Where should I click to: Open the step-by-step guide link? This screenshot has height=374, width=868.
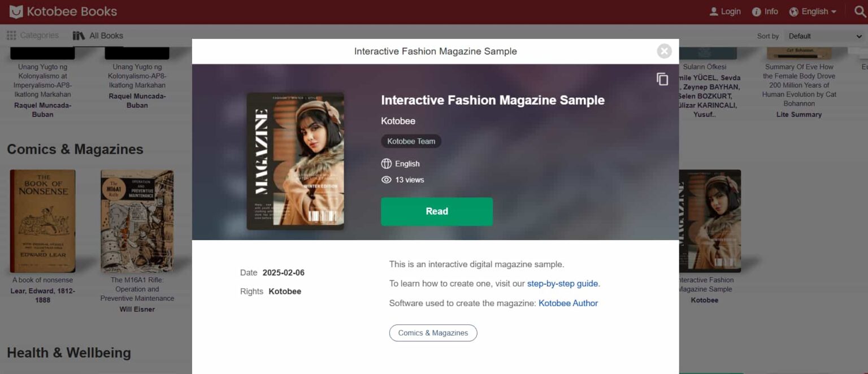click(562, 283)
